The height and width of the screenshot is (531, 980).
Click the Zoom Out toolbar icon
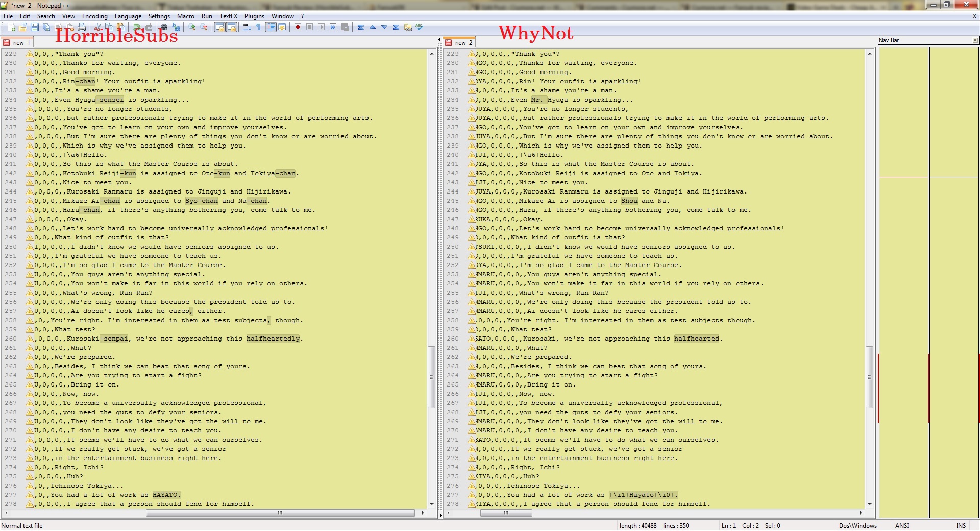coord(204,27)
